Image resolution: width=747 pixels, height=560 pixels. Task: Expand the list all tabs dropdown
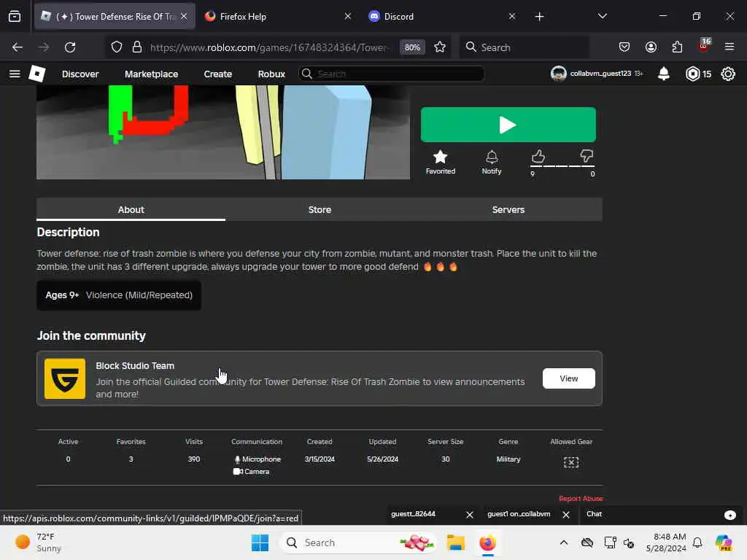click(x=602, y=16)
